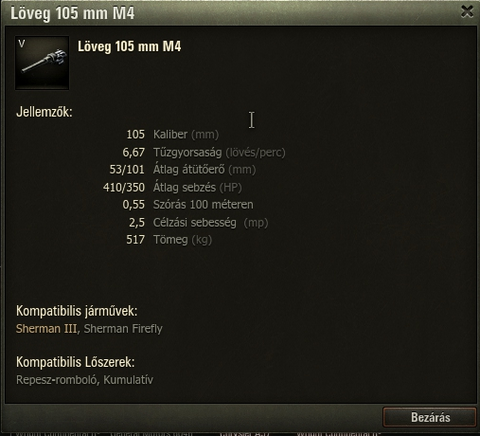Click the tier V badge on the gun icon
This screenshot has height=436, width=480.
point(22,44)
